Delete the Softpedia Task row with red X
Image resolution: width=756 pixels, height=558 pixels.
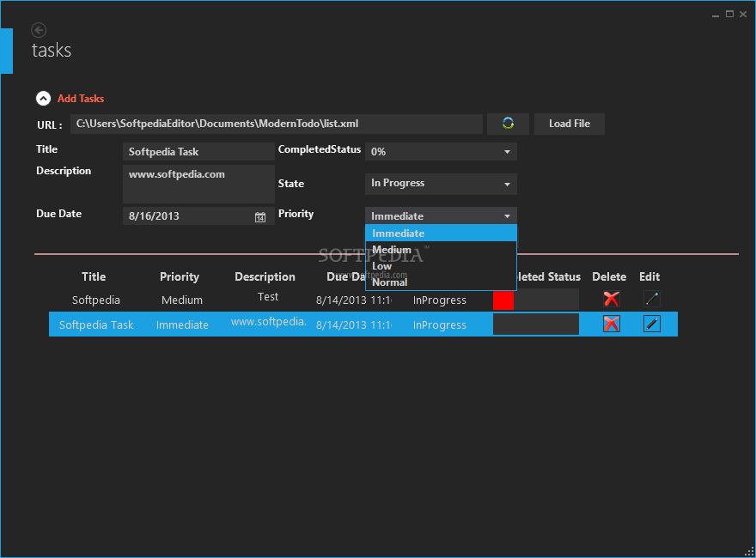[x=612, y=324]
